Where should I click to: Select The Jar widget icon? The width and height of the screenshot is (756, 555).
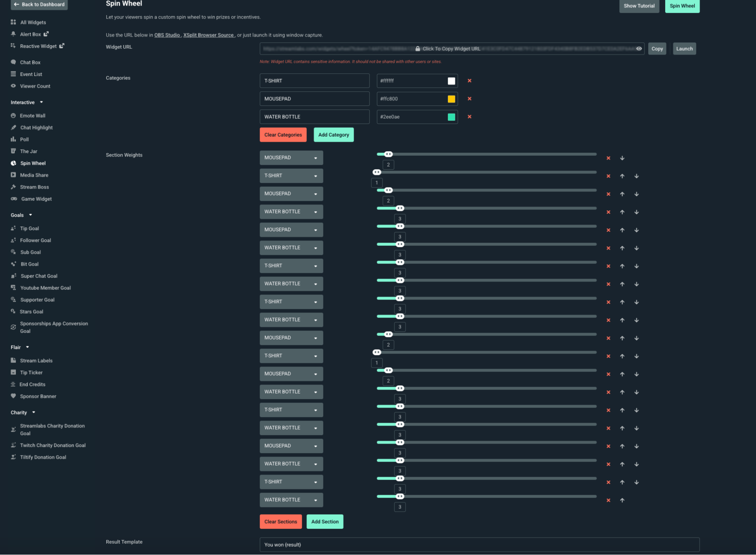point(13,151)
